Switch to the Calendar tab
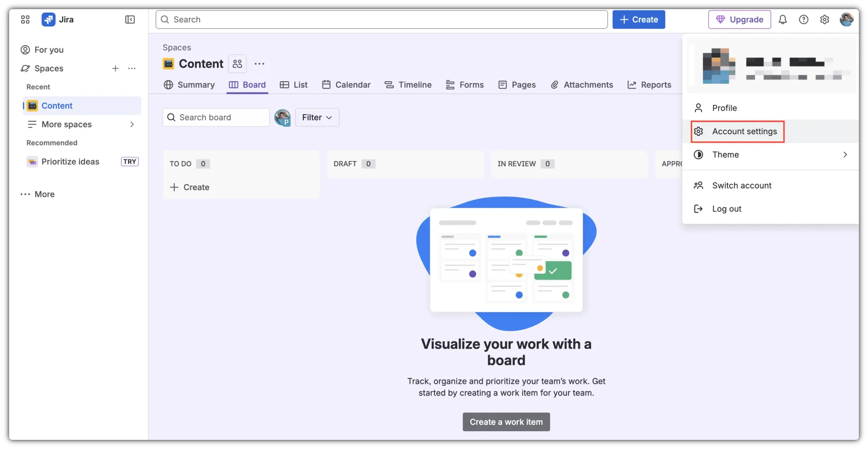The height and width of the screenshot is (449, 868). click(346, 85)
